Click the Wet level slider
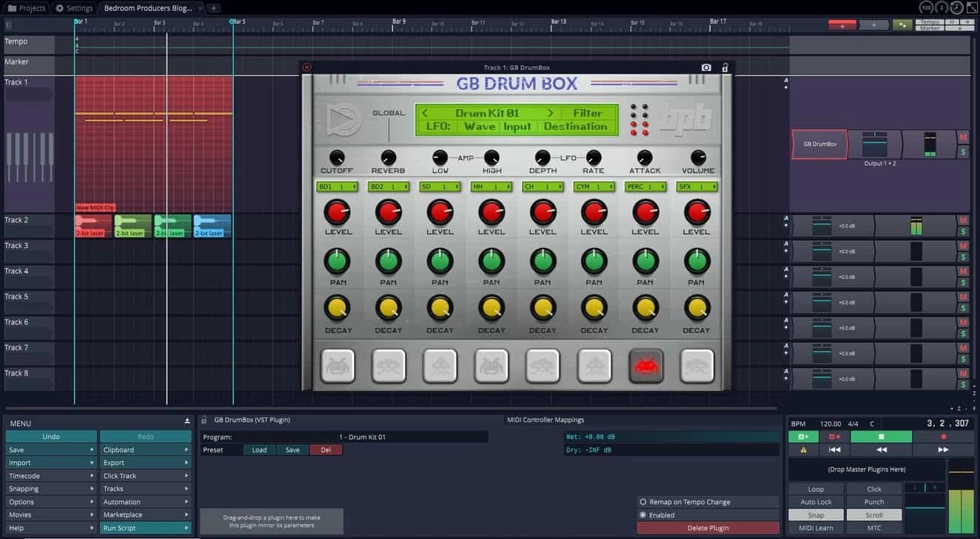The image size is (980, 539). [670, 436]
